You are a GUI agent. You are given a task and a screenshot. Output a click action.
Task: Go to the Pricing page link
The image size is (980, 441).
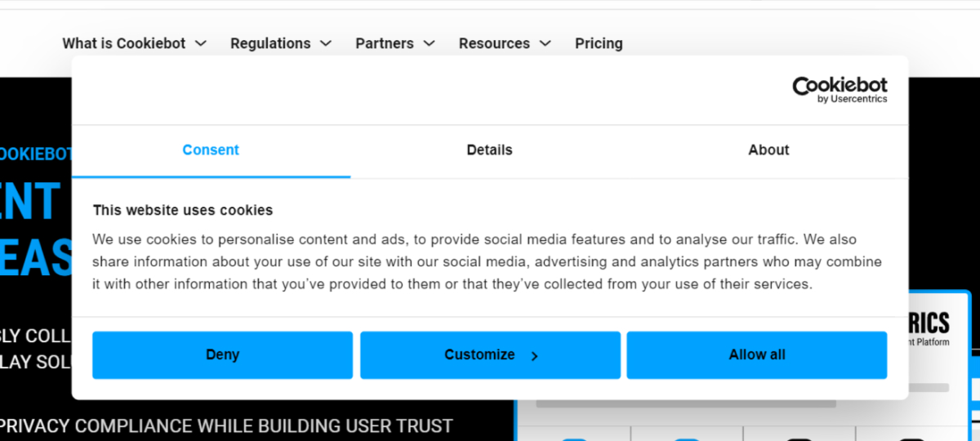pyautogui.click(x=599, y=43)
